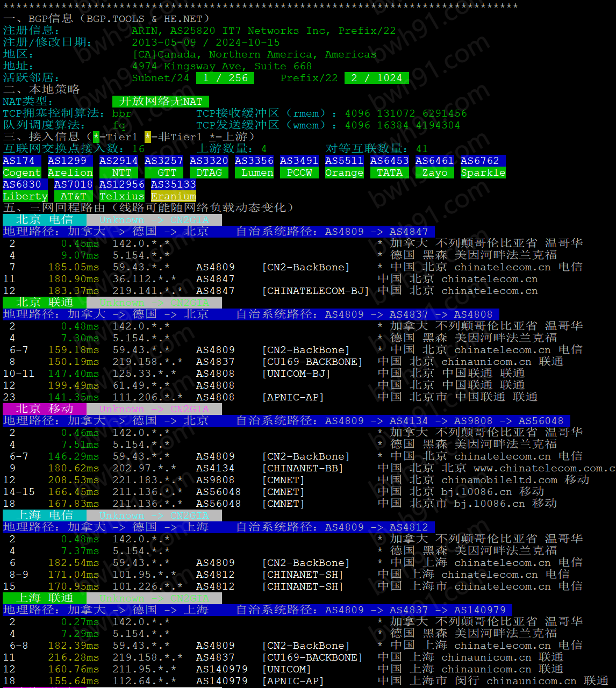Image resolution: width=616 pixels, height=688 pixels.
Task: Click the AS2914 badge
Action: pyautogui.click(x=119, y=161)
